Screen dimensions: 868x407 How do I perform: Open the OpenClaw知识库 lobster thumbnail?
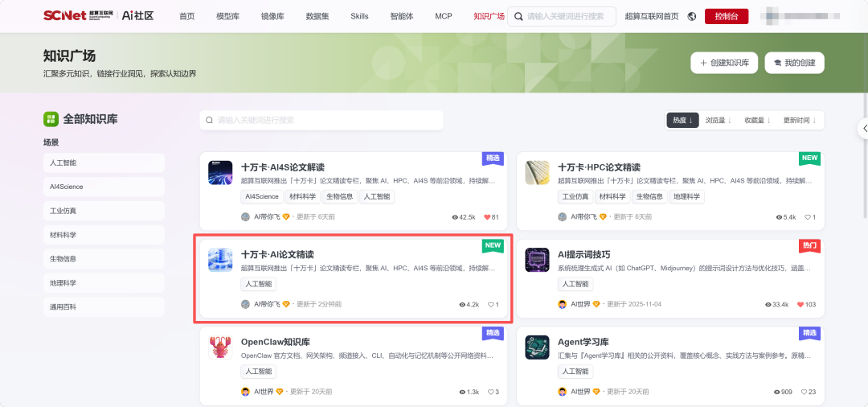(x=220, y=347)
